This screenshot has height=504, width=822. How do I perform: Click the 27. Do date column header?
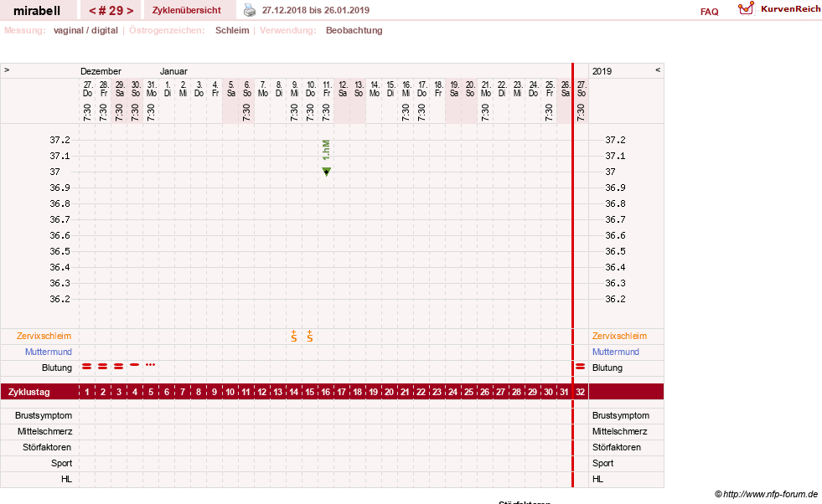coord(87,89)
